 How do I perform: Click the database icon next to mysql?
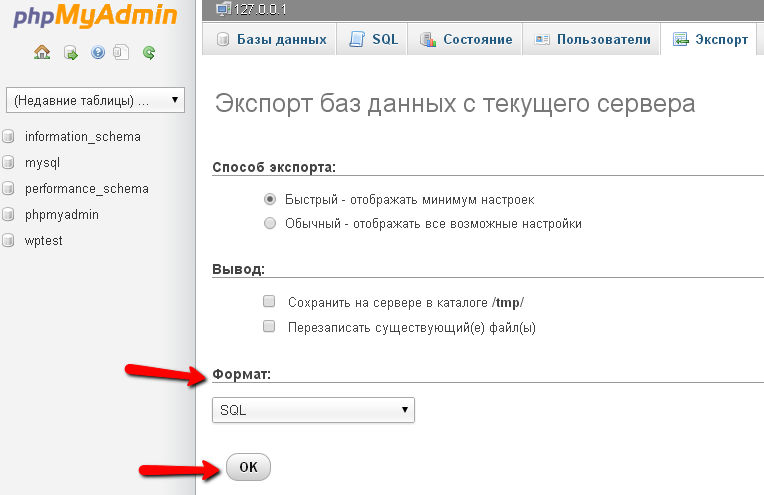[x=9, y=162]
